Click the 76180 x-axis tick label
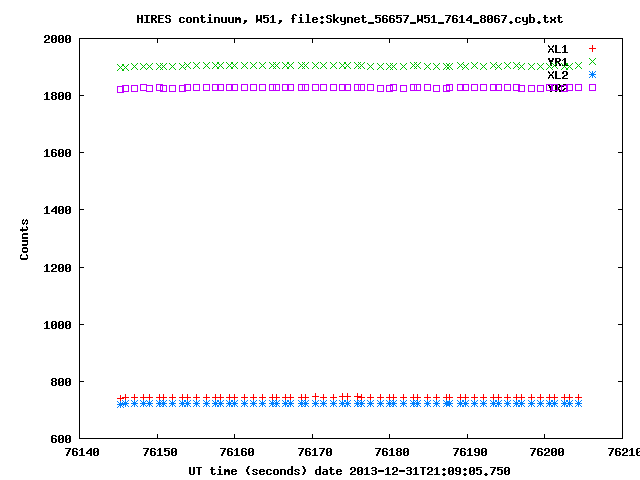This screenshot has width=640, height=480. (392, 452)
